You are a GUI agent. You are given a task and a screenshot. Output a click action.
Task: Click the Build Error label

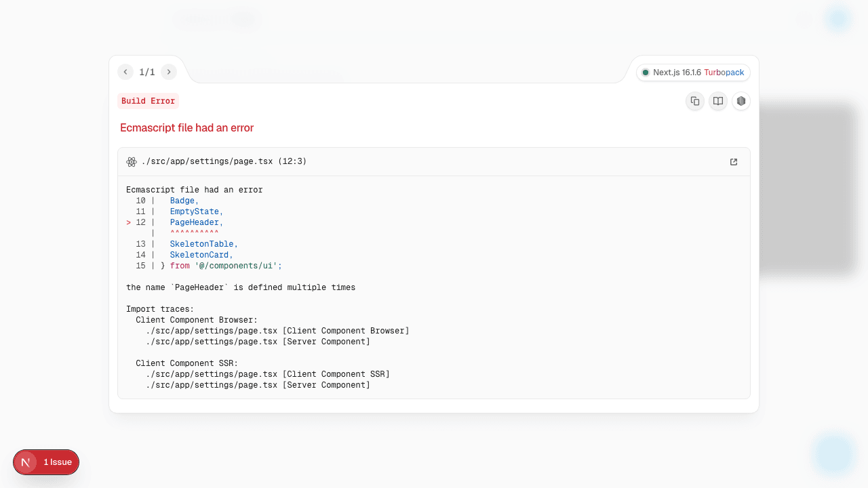pyautogui.click(x=148, y=101)
